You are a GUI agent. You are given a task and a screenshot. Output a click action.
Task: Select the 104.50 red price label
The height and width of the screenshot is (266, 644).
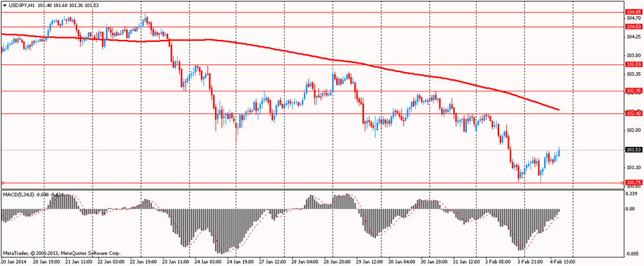[632, 26]
